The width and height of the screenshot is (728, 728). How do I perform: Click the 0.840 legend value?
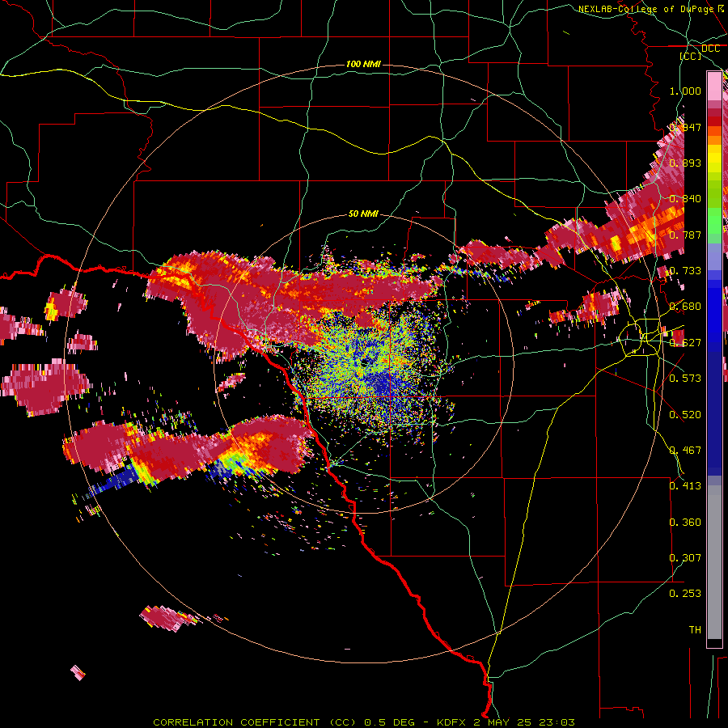coord(685,199)
